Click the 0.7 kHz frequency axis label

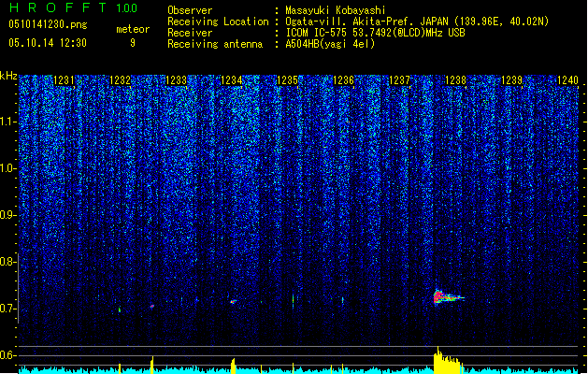click(x=8, y=309)
